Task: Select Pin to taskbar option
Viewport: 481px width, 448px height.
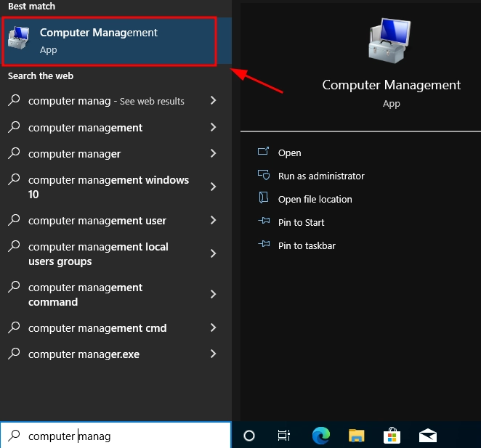Action: pyautogui.click(x=307, y=245)
